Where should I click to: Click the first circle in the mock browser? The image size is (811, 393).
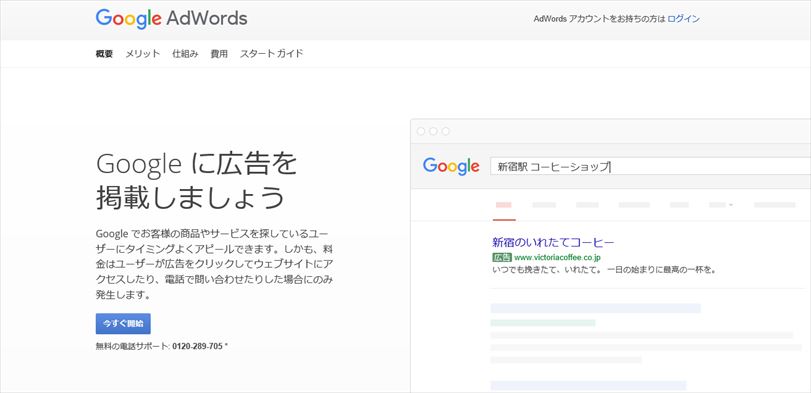pos(421,131)
